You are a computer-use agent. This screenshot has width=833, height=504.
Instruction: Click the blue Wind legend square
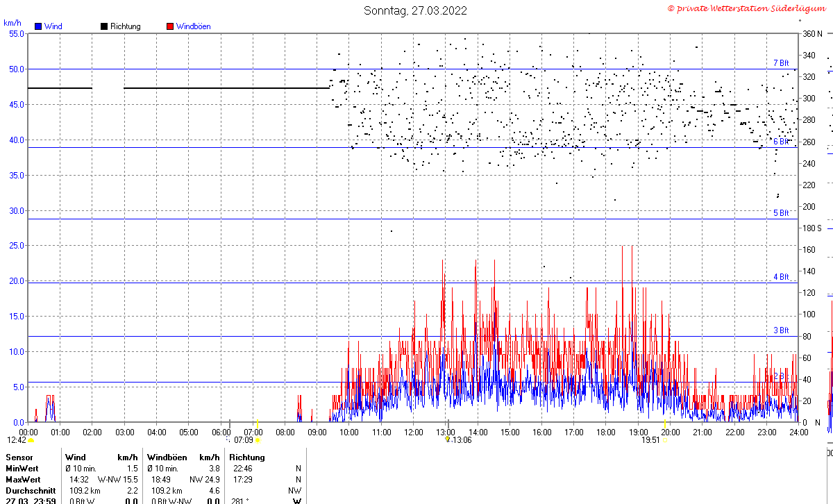38,26
